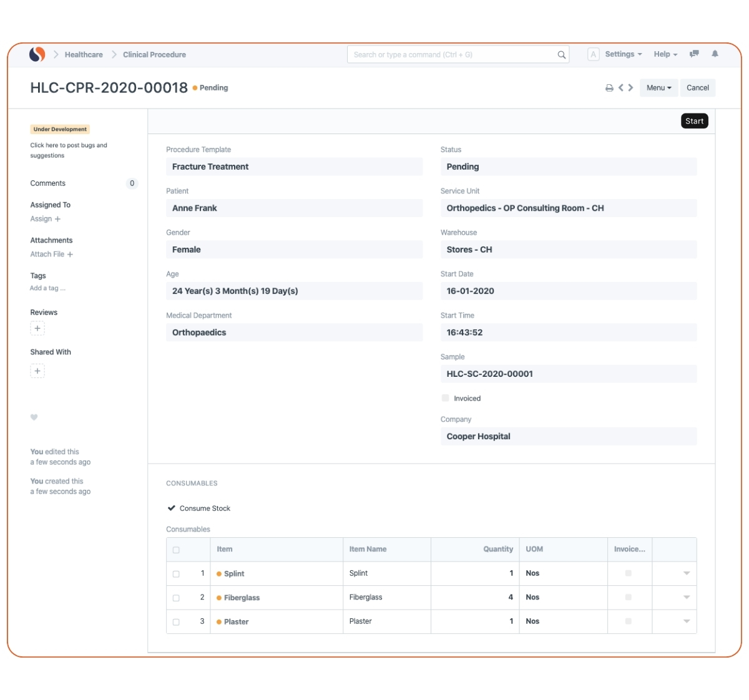
Task: Go to previous record arrow
Action: point(621,88)
